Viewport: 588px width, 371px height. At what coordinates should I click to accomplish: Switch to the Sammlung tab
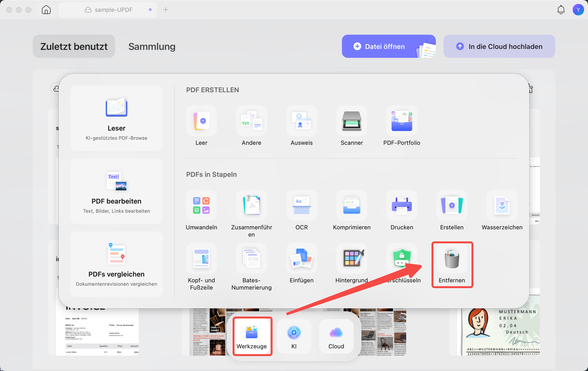click(152, 46)
